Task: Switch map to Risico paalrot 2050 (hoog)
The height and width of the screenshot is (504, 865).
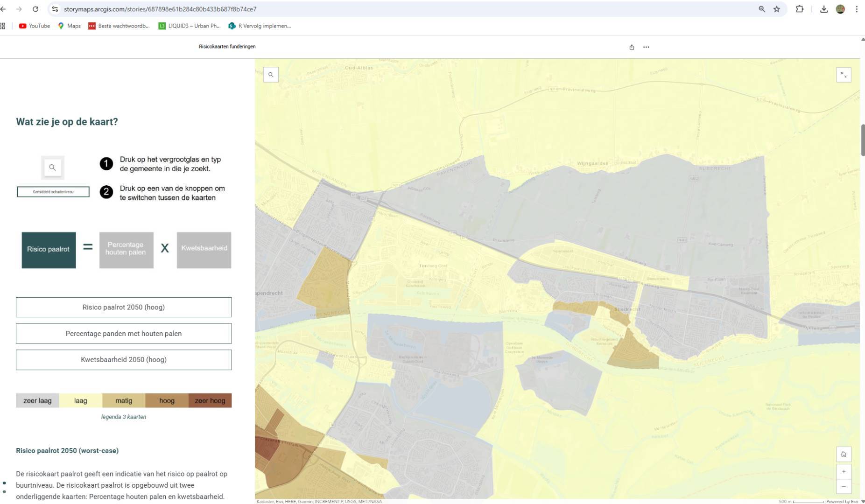Action: [x=124, y=307]
